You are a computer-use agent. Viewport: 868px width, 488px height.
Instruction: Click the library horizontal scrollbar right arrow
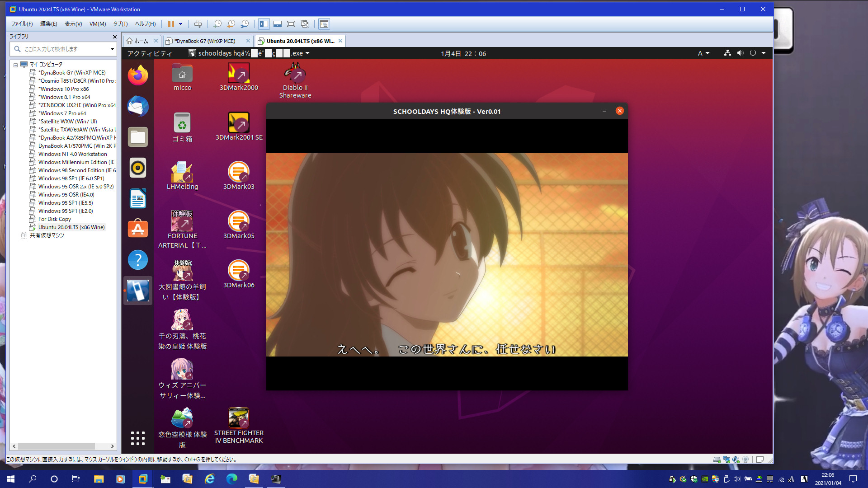112,446
